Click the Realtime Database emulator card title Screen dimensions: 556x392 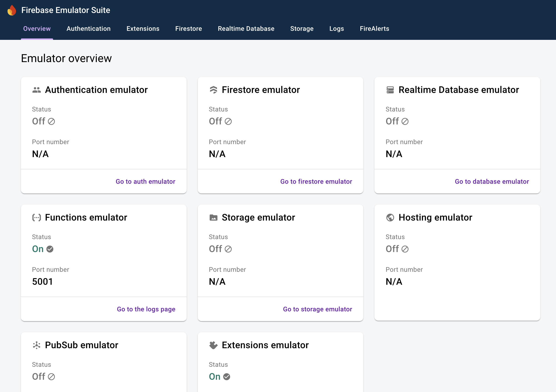click(459, 90)
